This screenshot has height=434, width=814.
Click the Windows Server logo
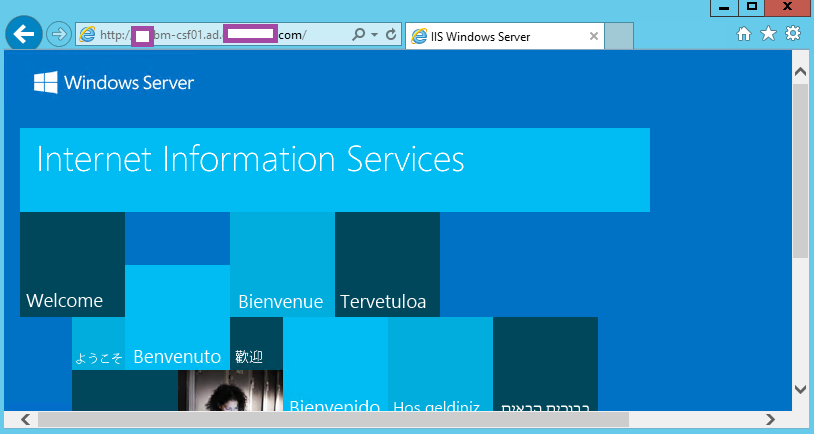tap(114, 83)
